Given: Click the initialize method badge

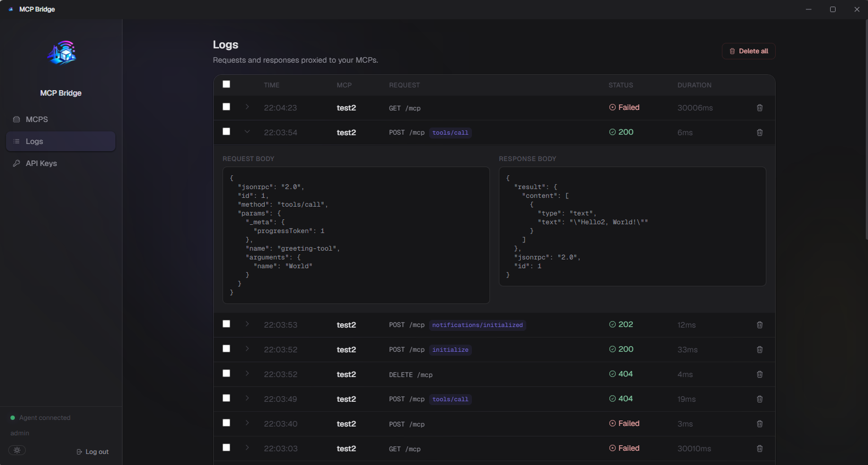Looking at the screenshot, I should [x=450, y=350].
